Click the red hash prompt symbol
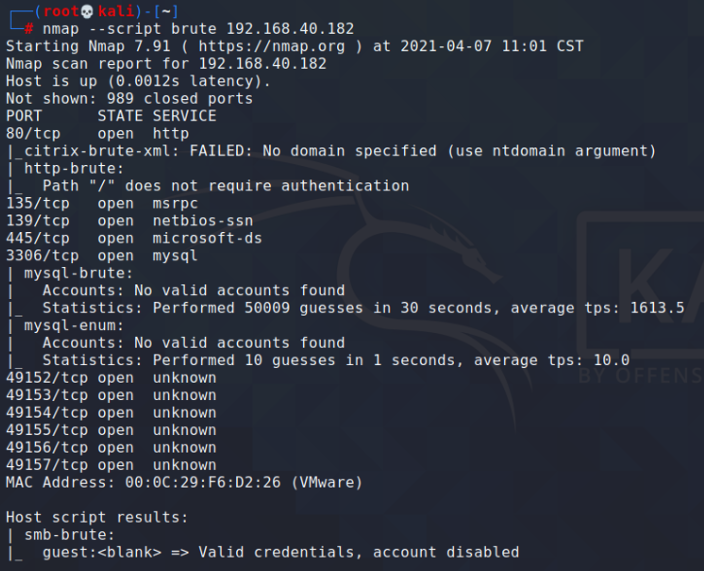 (29, 29)
